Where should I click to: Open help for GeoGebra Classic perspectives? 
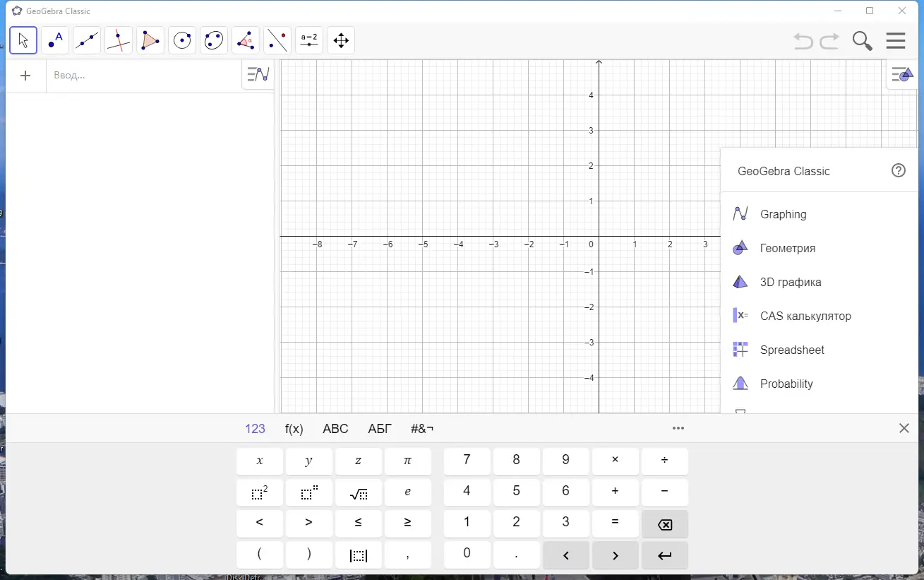click(x=899, y=170)
